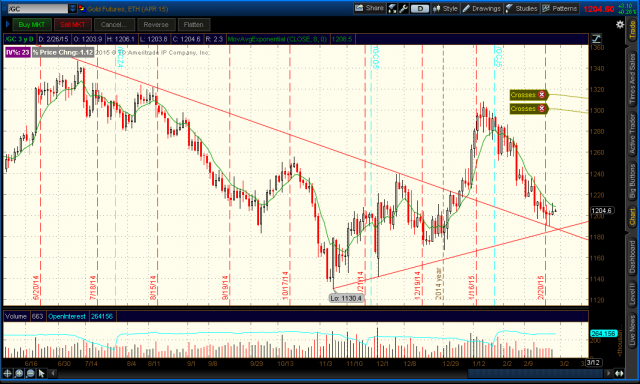Open the Level II sidebar tab

pos(632,294)
